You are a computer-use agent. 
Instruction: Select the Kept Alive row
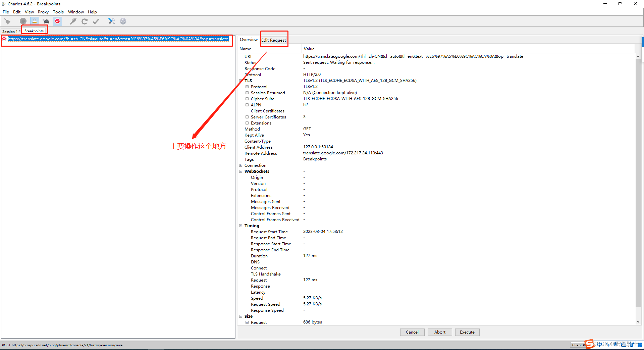coord(436,135)
